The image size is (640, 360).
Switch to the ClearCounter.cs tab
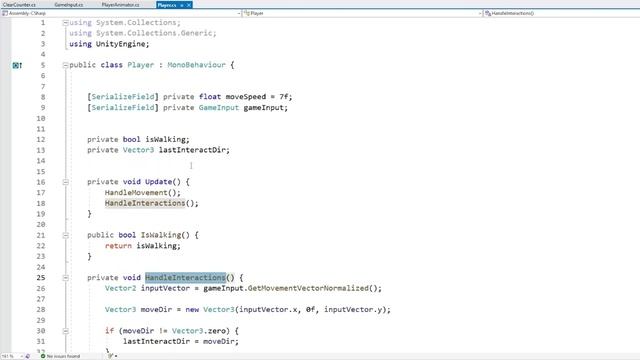(19, 5)
